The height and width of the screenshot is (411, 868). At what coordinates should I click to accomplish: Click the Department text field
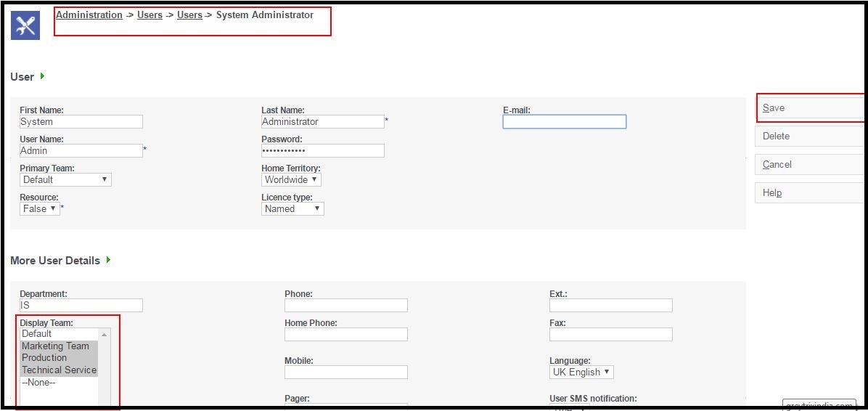[x=81, y=306]
